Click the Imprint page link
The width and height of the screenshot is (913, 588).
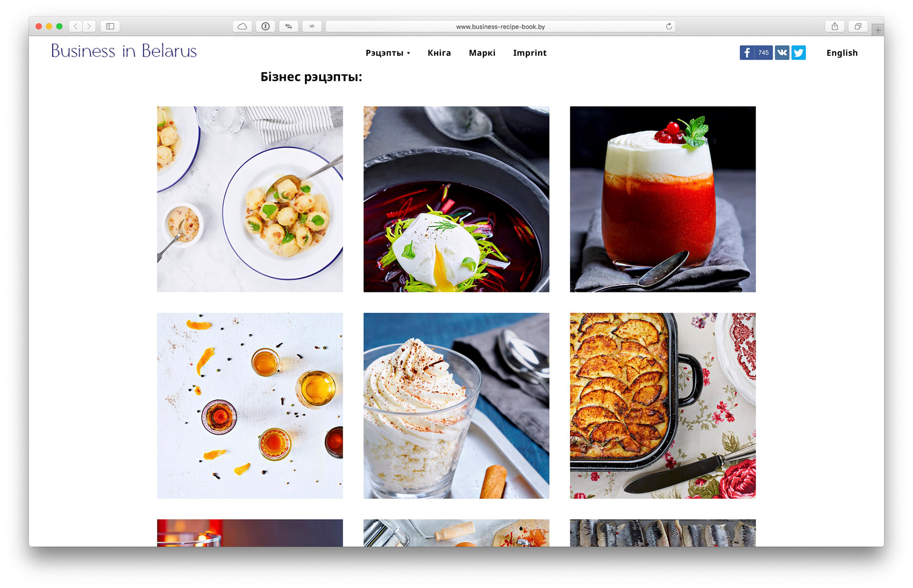click(x=530, y=53)
